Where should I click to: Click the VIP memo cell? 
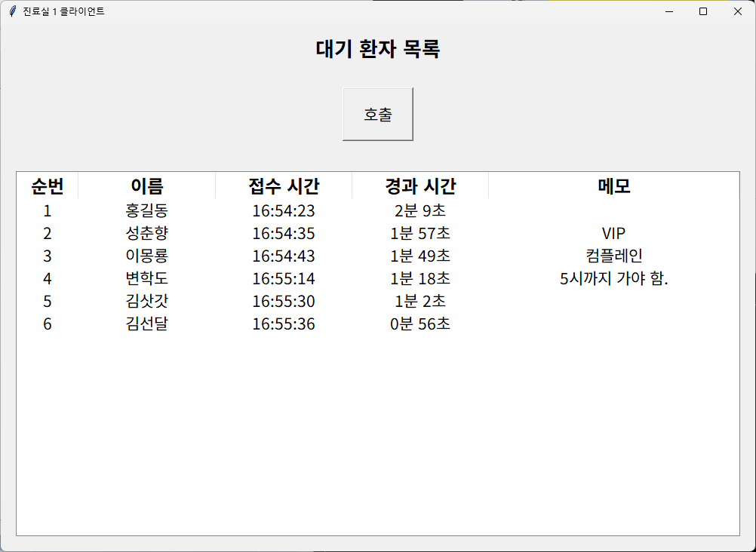pyautogui.click(x=613, y=234)
